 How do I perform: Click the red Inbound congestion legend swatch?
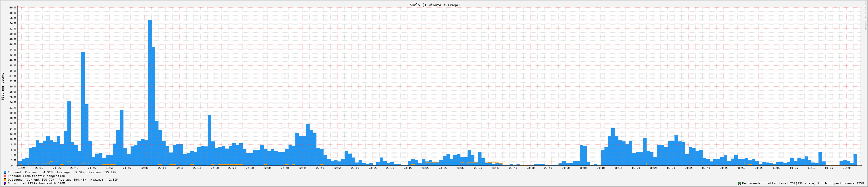5,176
